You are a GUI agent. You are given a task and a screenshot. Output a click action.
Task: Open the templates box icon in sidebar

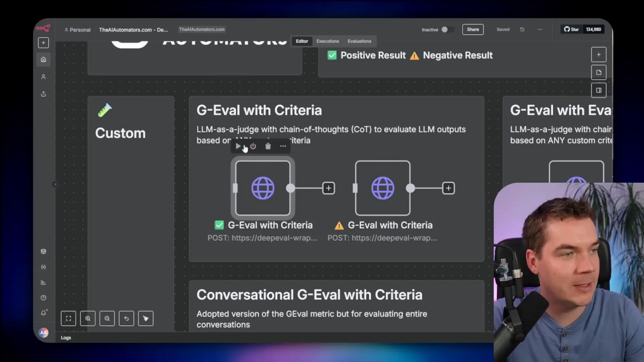coord(43,251)
